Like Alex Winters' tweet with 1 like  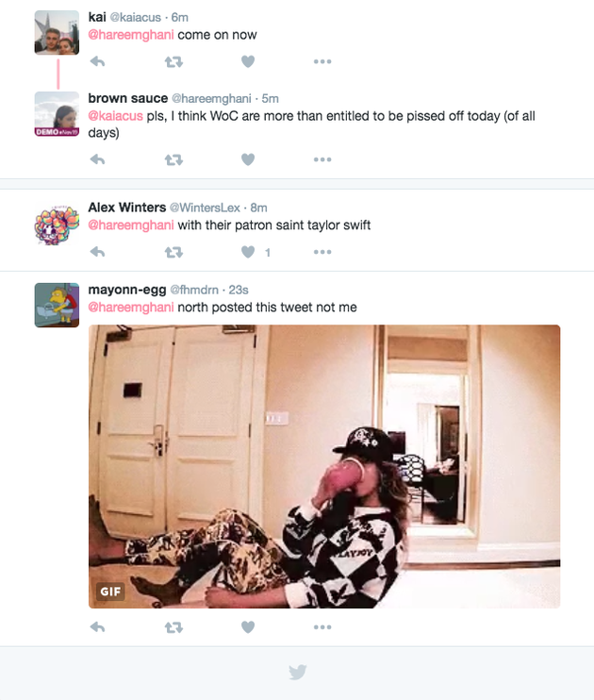pos(248,252)
